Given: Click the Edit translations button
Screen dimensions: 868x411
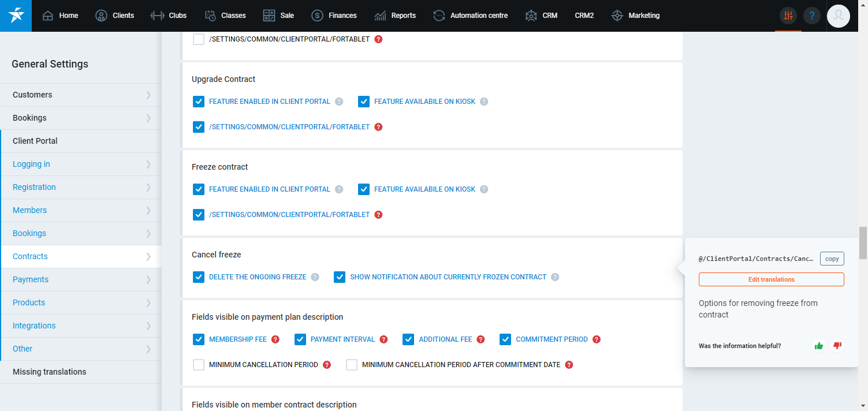Looking at the screenshot, I should pos(771,279).
